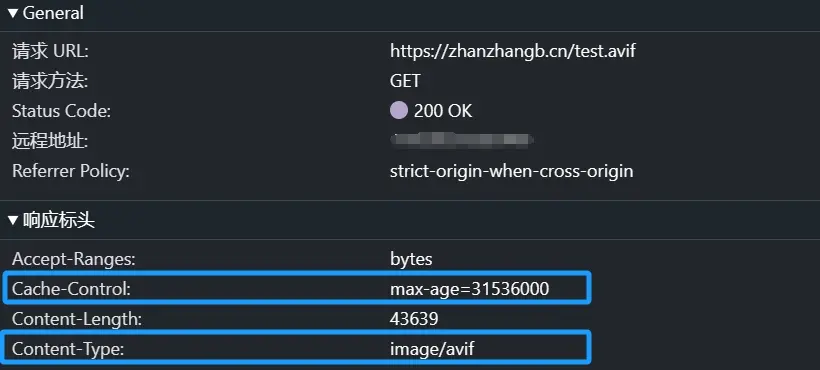Select the max-age=31536000 value
This screenshot has height=370, width=820.
[x=470, y=288]
